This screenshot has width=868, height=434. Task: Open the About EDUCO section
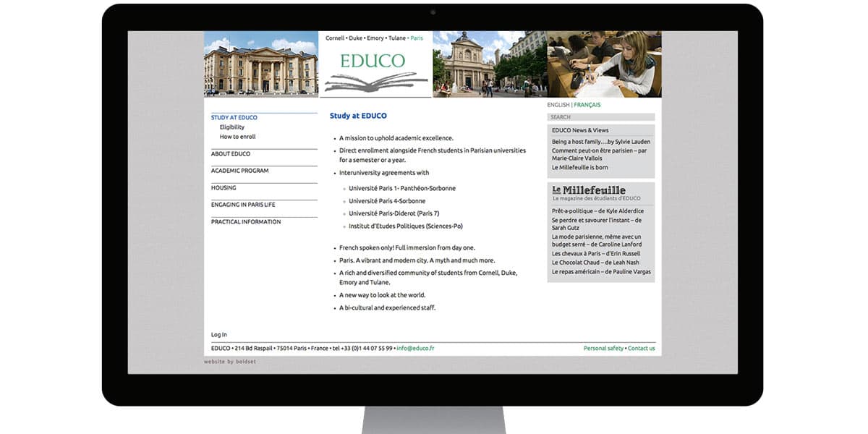tap(231, 154)
